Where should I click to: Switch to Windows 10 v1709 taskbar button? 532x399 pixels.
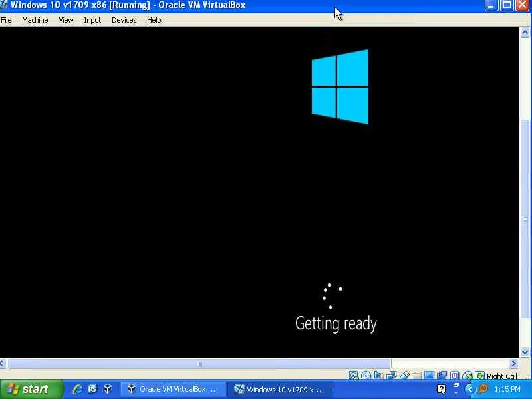279,389
